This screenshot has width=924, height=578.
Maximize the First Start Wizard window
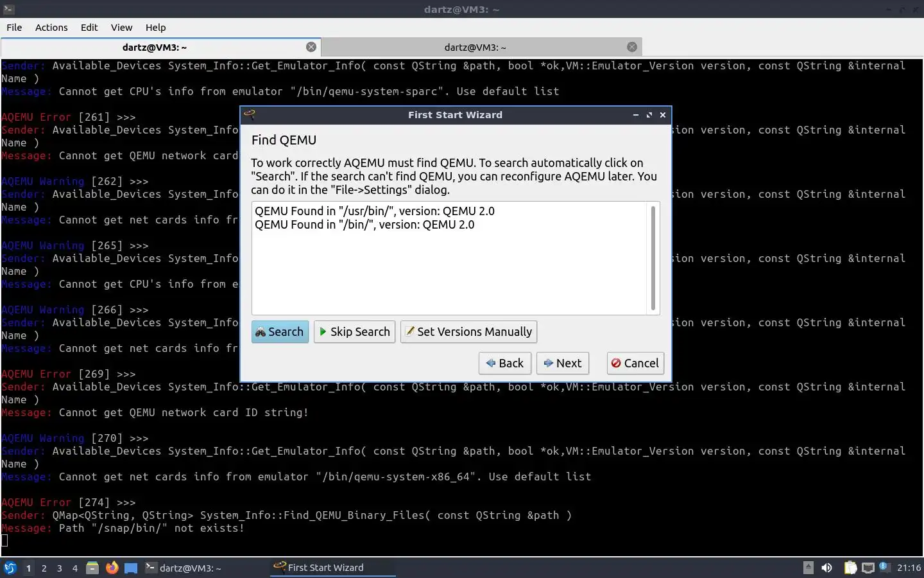(x=649, y=115)
